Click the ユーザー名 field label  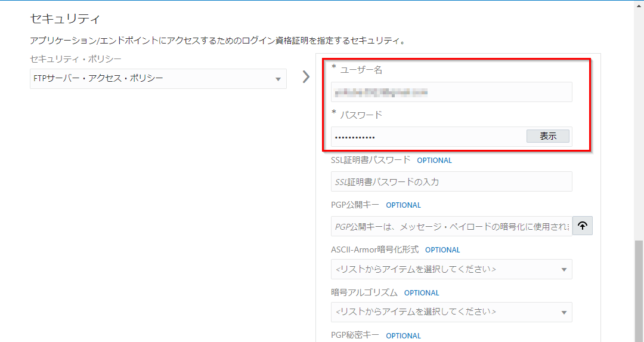[x=361, y=70]
